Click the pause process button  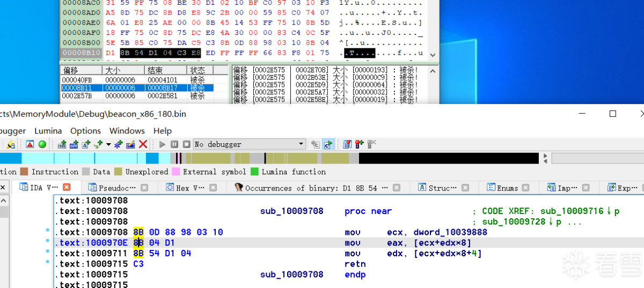tap(174, 144)
